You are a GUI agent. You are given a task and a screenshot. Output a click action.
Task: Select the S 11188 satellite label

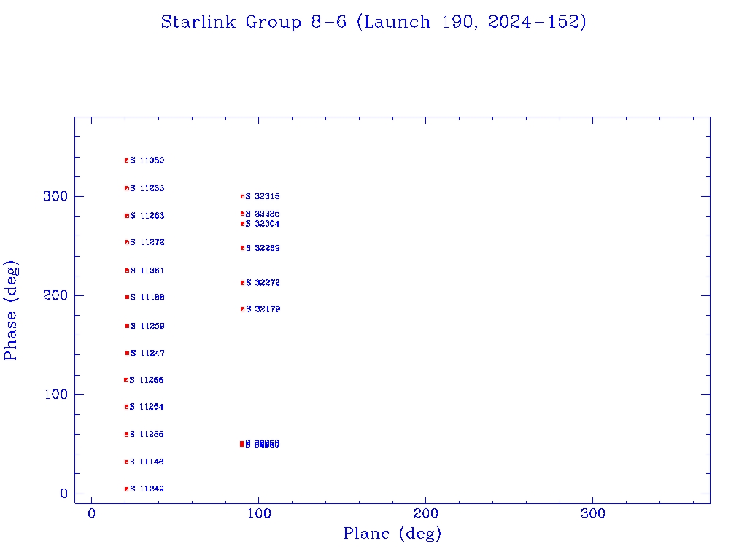coord(147,297)
